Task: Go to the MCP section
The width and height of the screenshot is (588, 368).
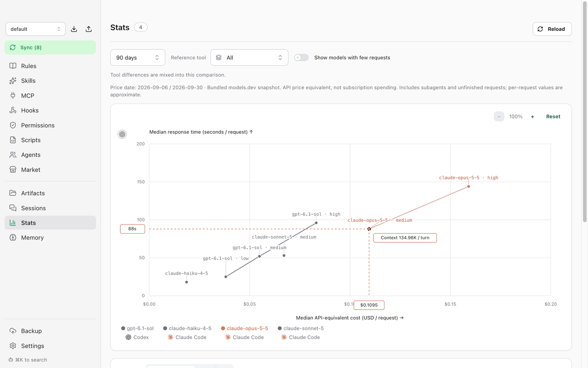Action: [x=50, y=96]
